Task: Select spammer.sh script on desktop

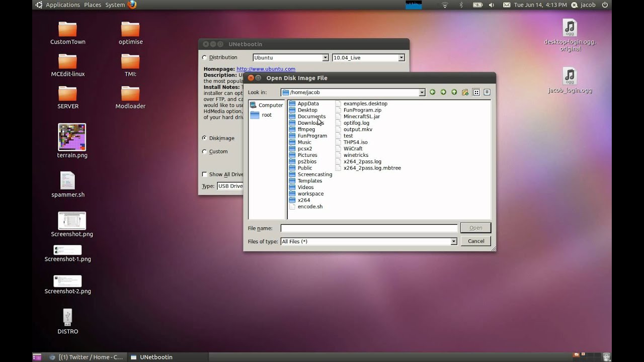Action: 67,185
